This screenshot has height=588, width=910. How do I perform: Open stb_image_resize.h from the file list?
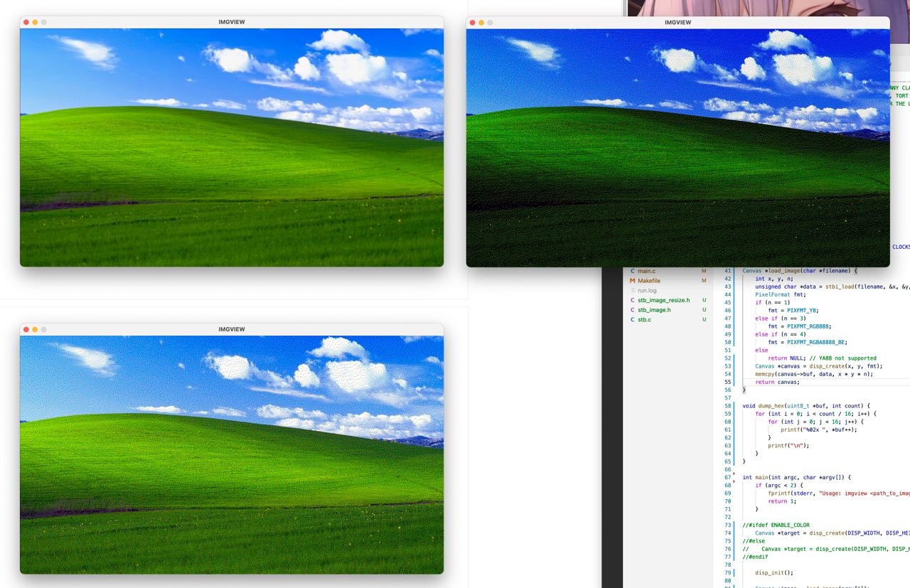point(663,300)
